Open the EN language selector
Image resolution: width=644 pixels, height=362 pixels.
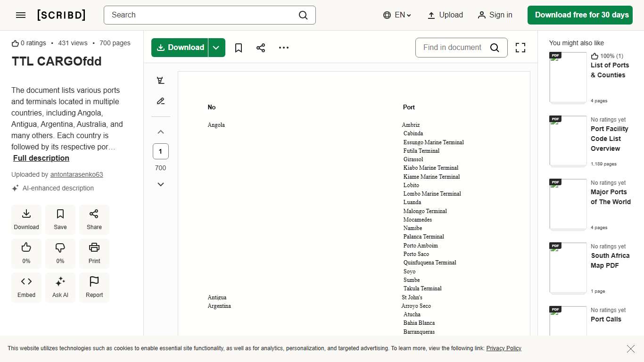click(x=397, y=15)
